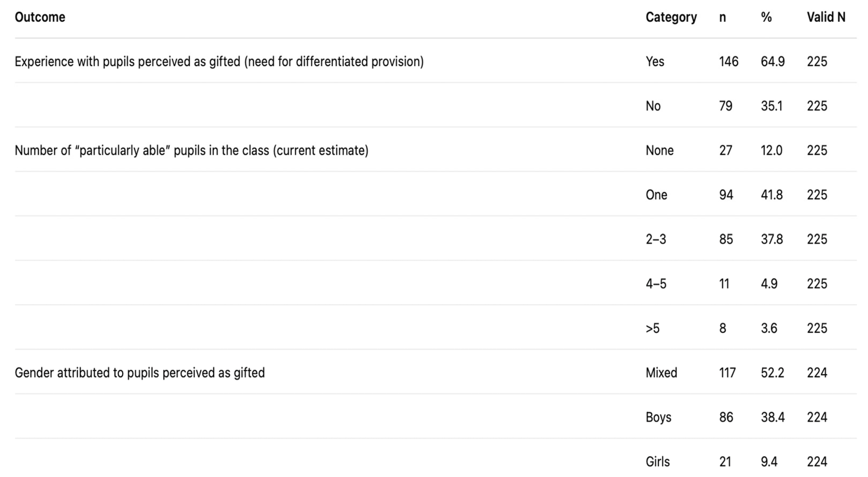868x477 pixels.
Task: Click the n value 117
Action: (727, 373)
